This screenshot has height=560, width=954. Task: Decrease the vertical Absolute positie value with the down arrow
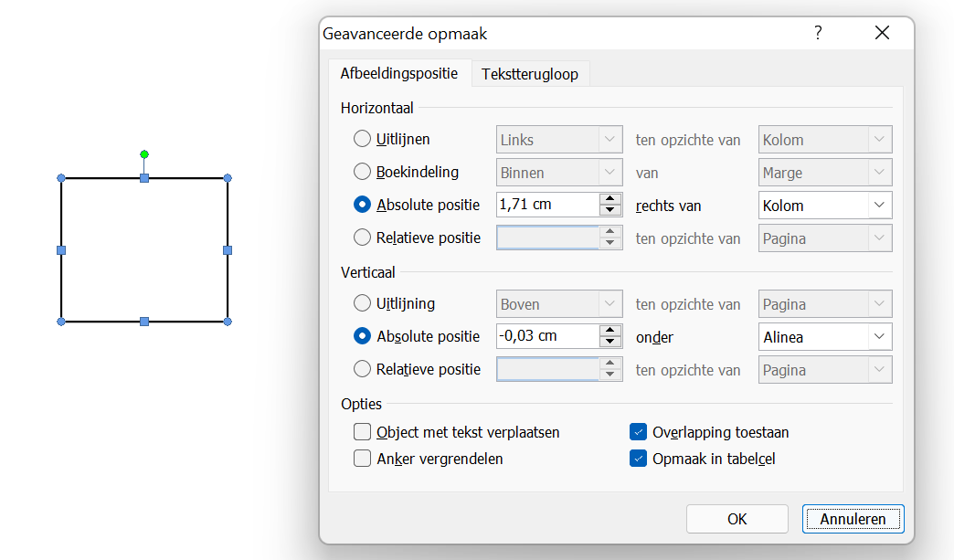pyautogui.click(x=610, y=343)
